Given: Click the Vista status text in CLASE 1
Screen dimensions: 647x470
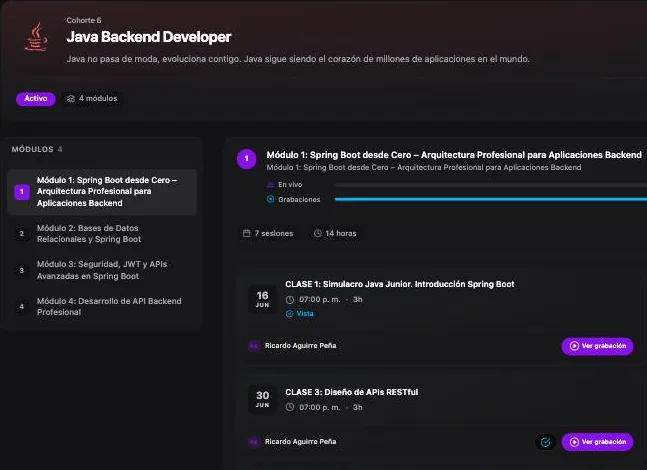Looking at the screenshot, I should [x=305, y=314].
